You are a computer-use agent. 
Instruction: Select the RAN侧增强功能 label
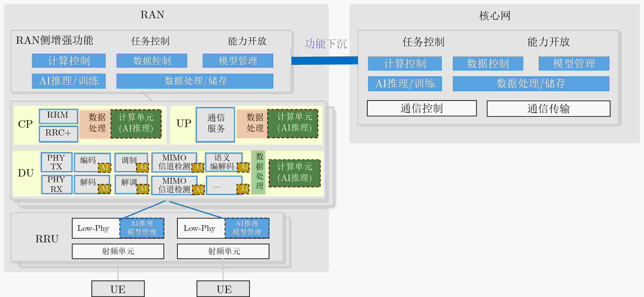tap(54, 40)
